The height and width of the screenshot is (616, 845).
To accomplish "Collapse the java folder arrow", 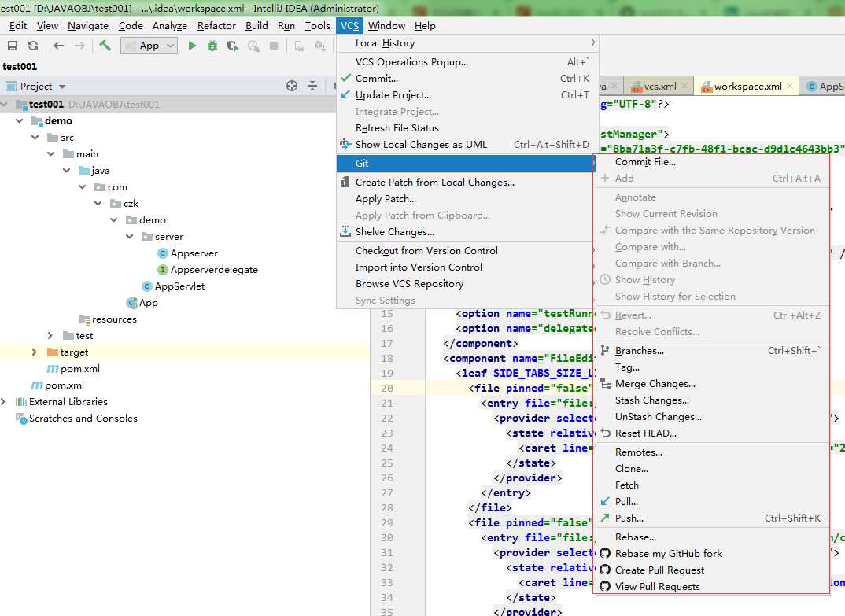I will [x=66, y=170].
